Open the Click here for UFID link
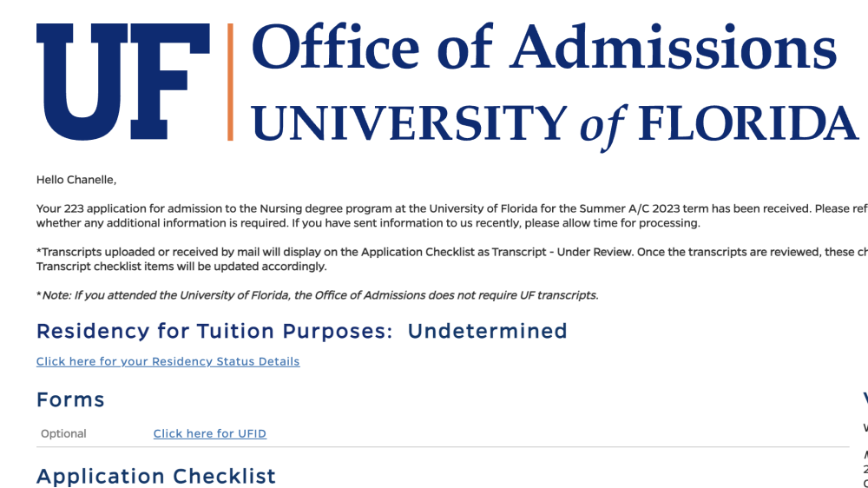This screenshot has height=488, width=868. pyautogui.click(x=210, y=433)
